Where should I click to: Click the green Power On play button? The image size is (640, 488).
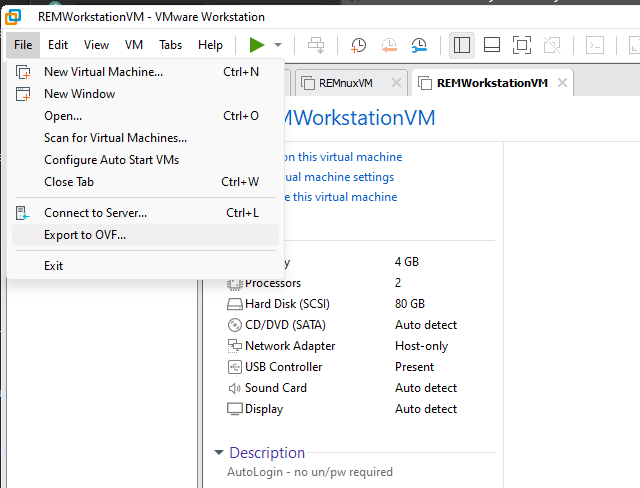257,45
